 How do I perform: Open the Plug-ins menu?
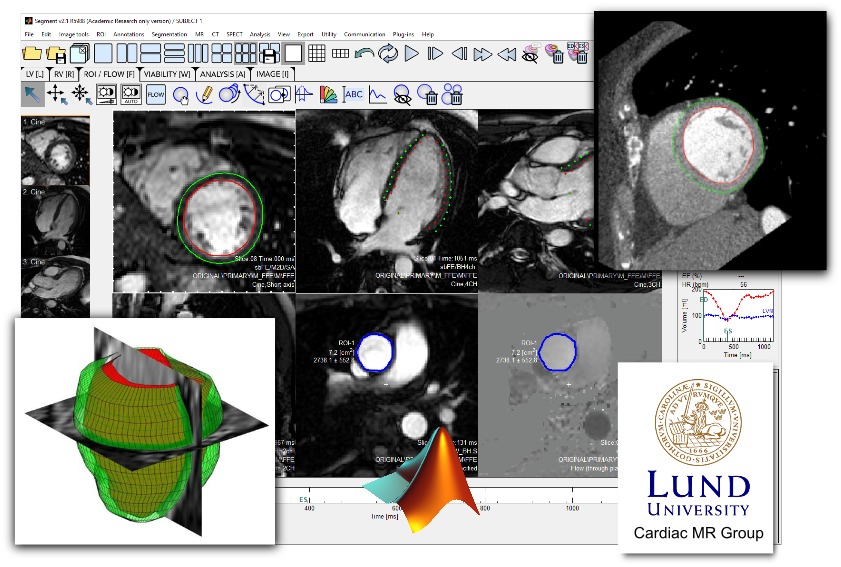coord(403,34)
